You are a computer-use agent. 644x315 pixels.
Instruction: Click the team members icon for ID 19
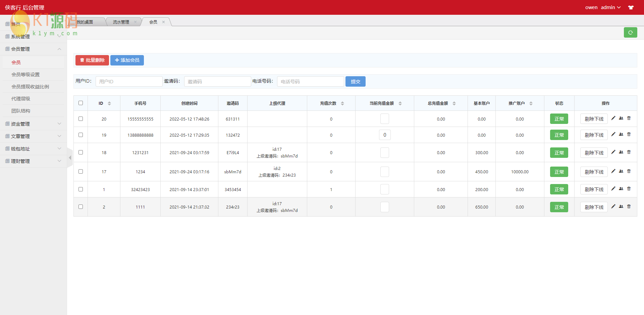[621, 134]
